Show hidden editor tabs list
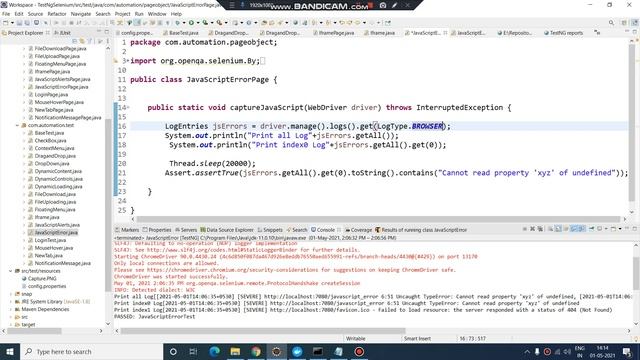The image size is (640, 360). pyautogui.click(x=597, y=32)
